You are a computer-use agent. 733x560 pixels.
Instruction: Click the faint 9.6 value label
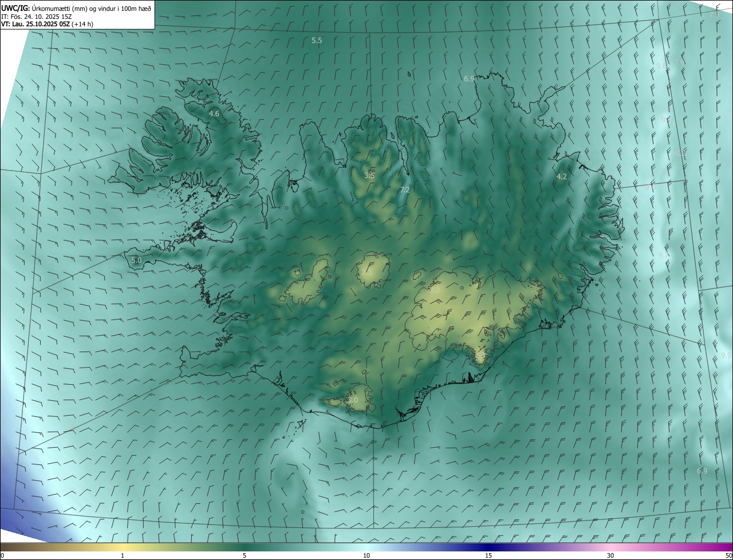661,66
